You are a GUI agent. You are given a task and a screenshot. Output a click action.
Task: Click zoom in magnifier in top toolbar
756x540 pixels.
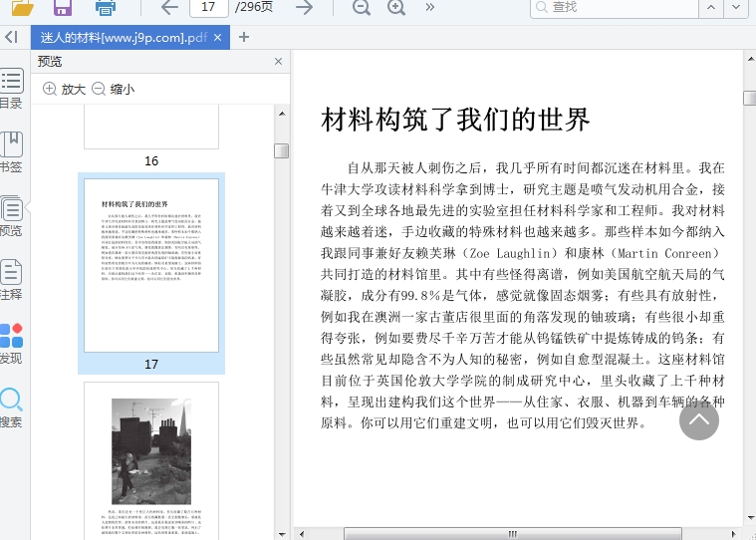(396, 7)
